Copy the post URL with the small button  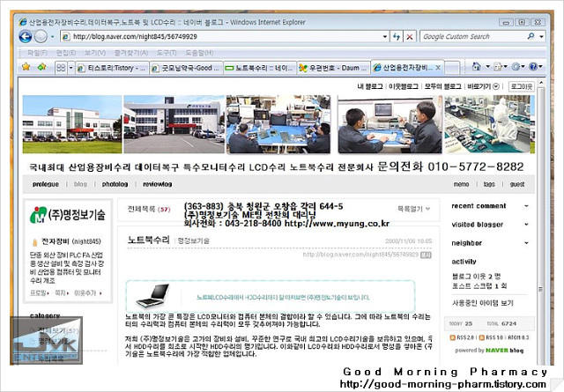click(426, 255)
